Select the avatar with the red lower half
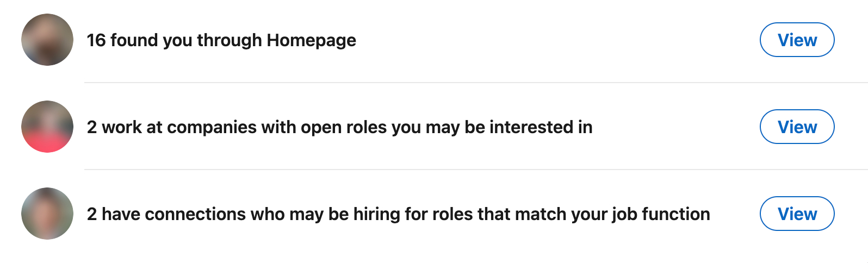This screenshot has width=868, height=263. 47,127
